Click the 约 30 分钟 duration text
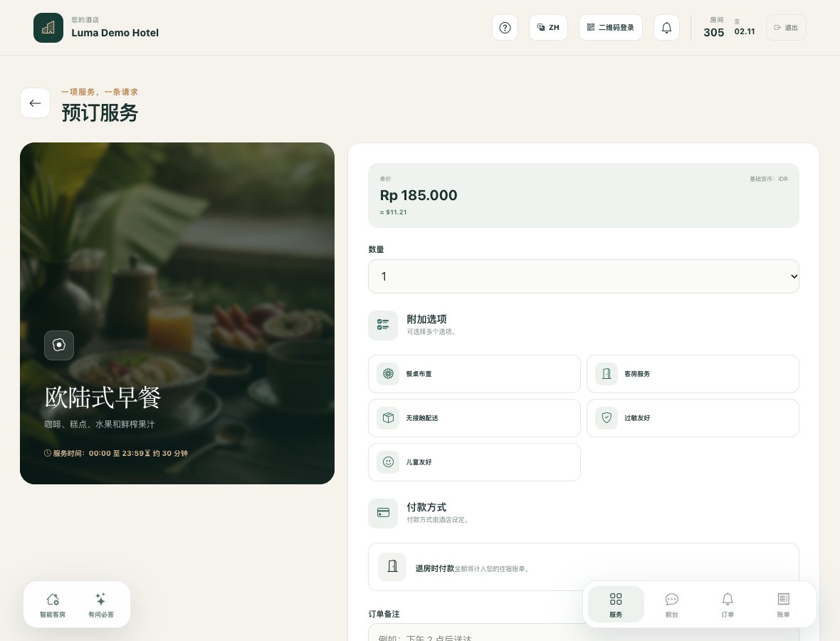This screenshot has height=641, width=840. point(166,454)
